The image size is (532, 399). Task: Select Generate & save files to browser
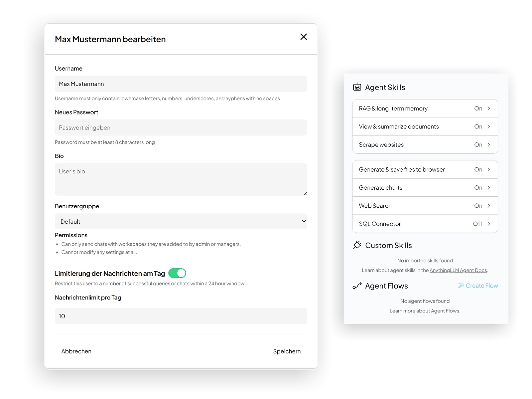[x=425, y=169]
